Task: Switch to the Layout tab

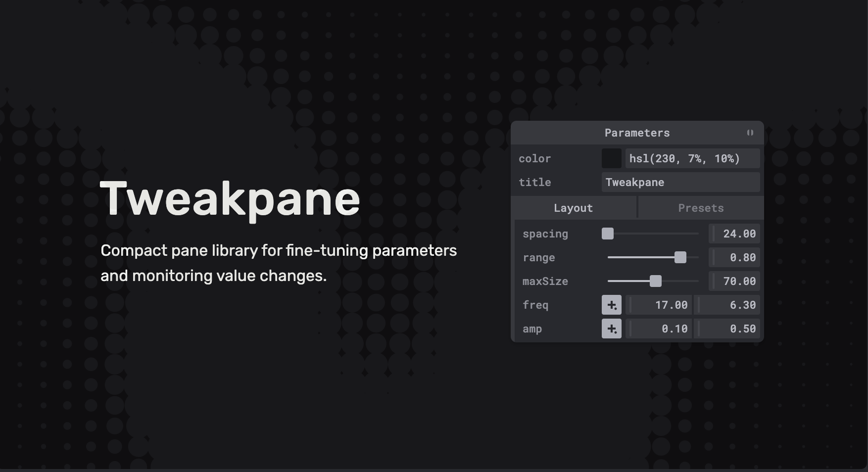Action: (x=573, y=208)
